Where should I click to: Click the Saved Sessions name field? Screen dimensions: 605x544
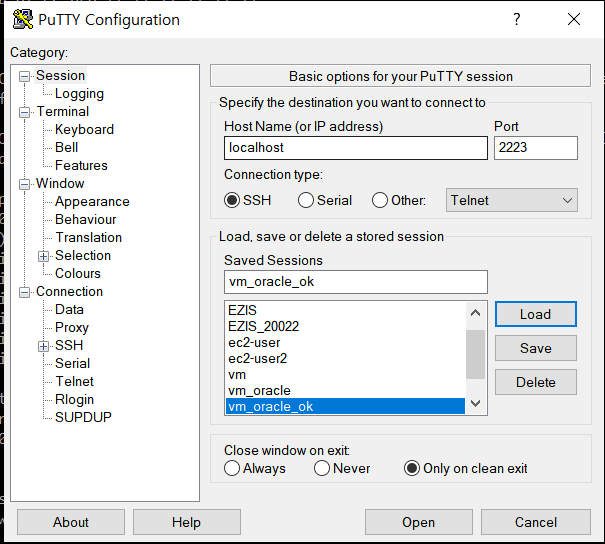(x=356, y=282)
